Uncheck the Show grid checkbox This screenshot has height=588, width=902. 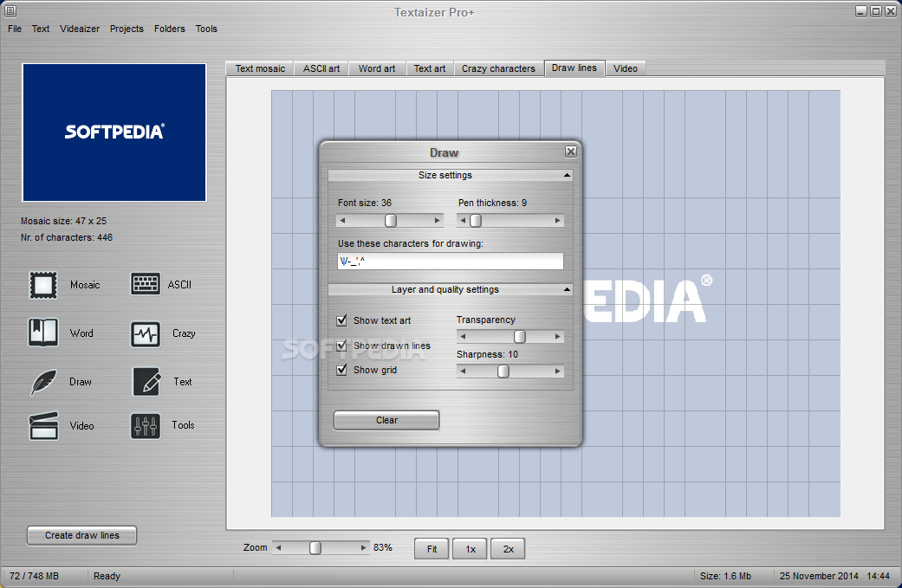pyautogui.click(x=341, y=370)
